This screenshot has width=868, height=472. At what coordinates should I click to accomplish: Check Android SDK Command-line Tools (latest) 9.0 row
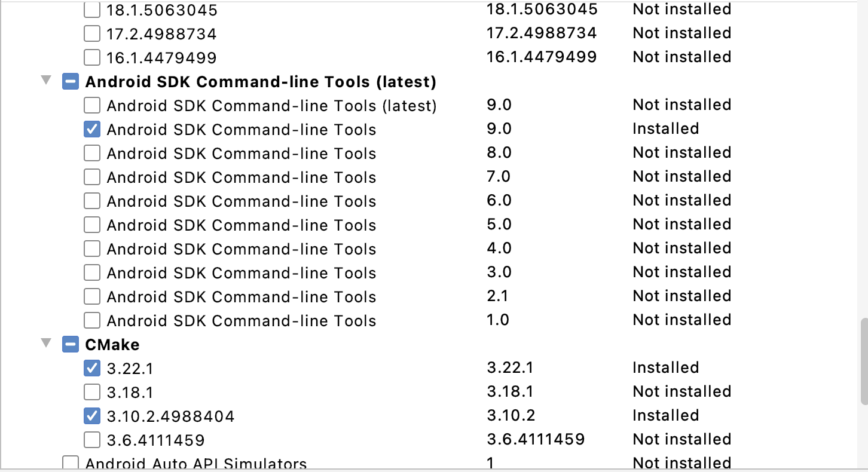[x=92, y=105]
